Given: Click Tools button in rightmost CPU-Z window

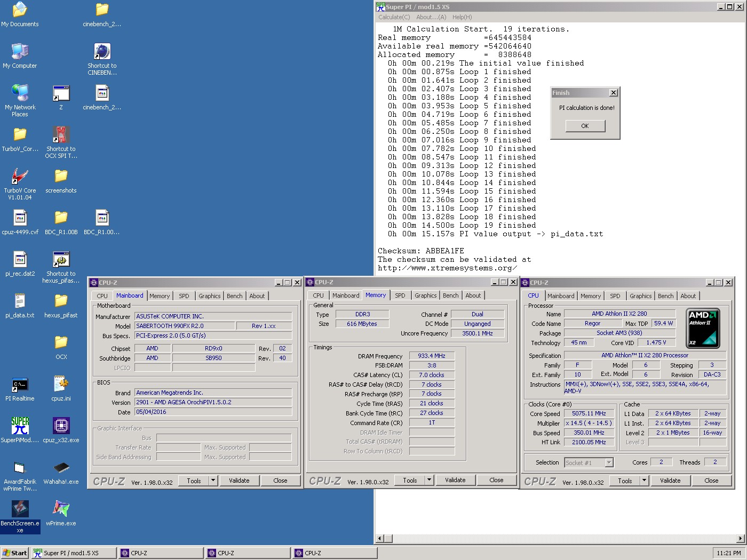Looking at the screenshot, I should click(625, 481).
